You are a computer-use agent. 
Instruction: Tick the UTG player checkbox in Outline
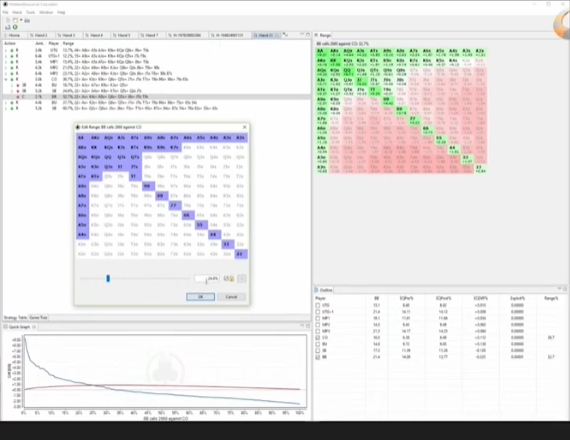click(x=318, y=305)
